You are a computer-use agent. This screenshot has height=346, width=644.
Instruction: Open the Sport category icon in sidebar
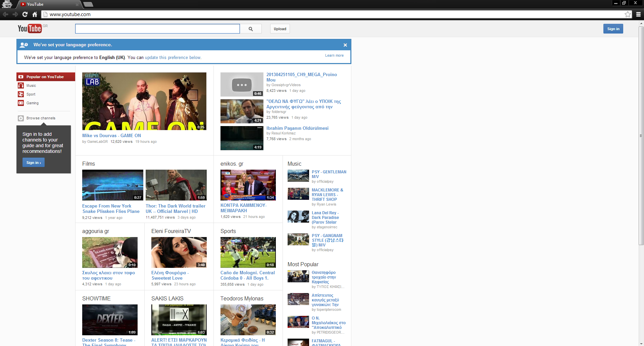(x=21, y=94)
